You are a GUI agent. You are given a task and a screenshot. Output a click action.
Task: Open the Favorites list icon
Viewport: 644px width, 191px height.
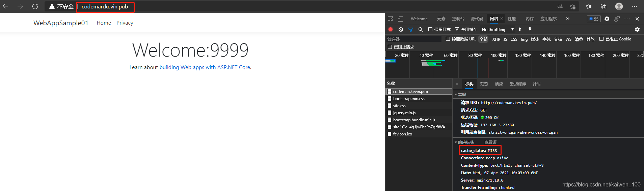(x=589, y=6)
